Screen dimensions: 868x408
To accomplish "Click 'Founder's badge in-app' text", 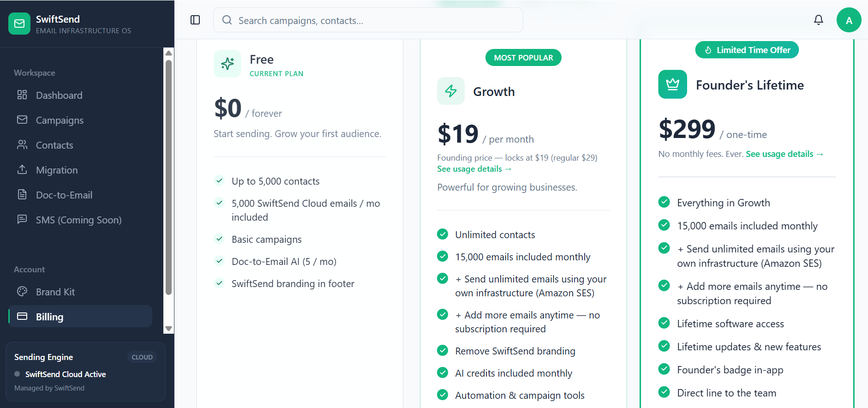I will coord(730,370).
